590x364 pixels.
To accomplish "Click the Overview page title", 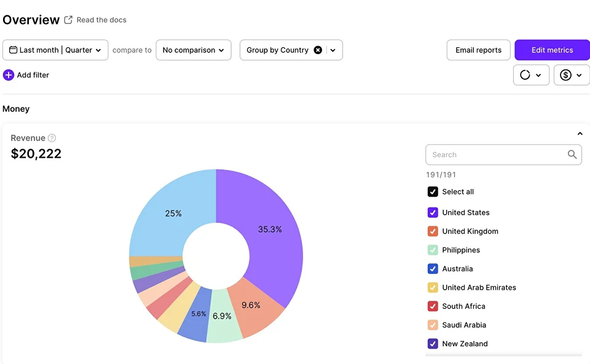I will pyautogui.click(x=31, y=20).
